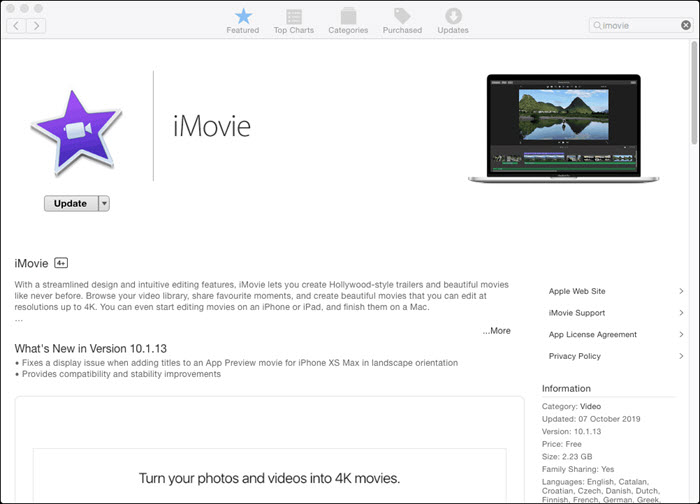Screen dimensions: 700x504
Task: Open the App License Agreement link
Action: [x=592, y=334]
